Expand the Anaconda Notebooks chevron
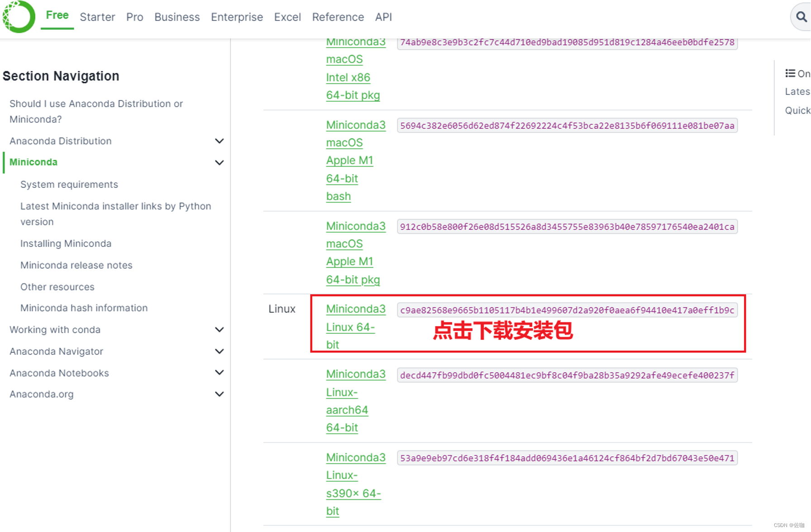Screen dimensions: 811x532 219,373
